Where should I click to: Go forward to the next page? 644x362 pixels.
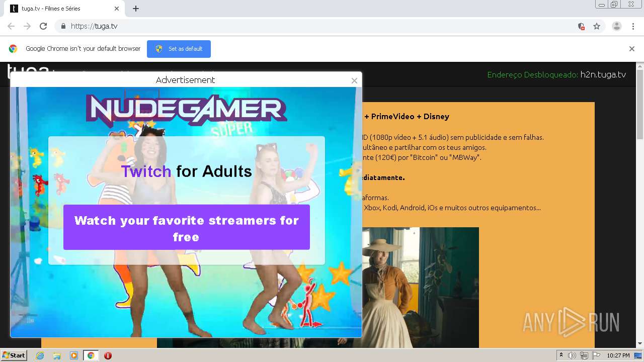pyautogui.click(x=27, y=26)
